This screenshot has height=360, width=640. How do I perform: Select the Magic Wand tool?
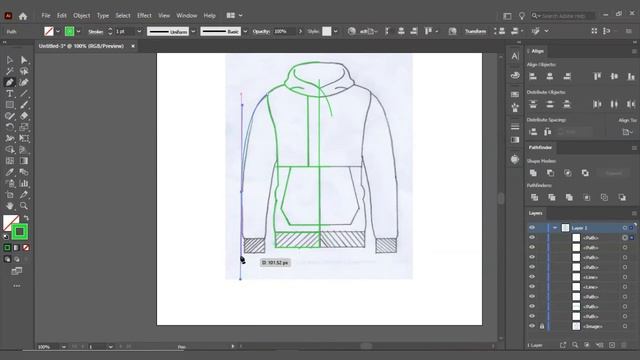(9, 71)
